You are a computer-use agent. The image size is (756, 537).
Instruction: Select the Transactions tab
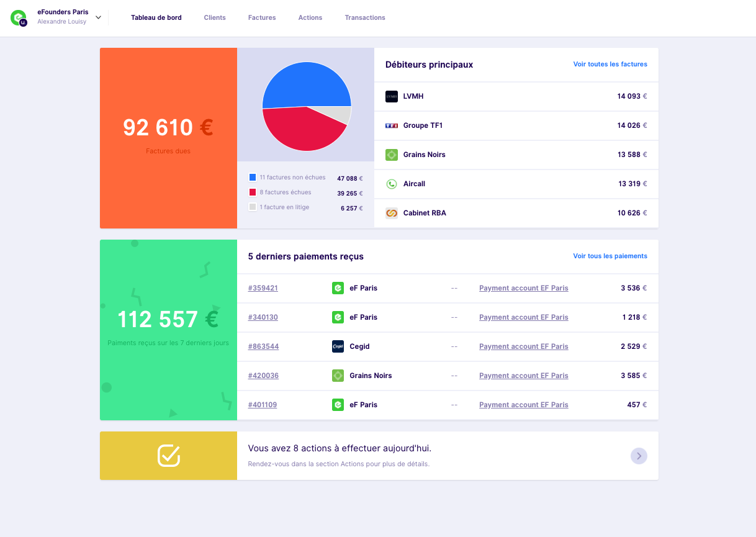[365, 17]
